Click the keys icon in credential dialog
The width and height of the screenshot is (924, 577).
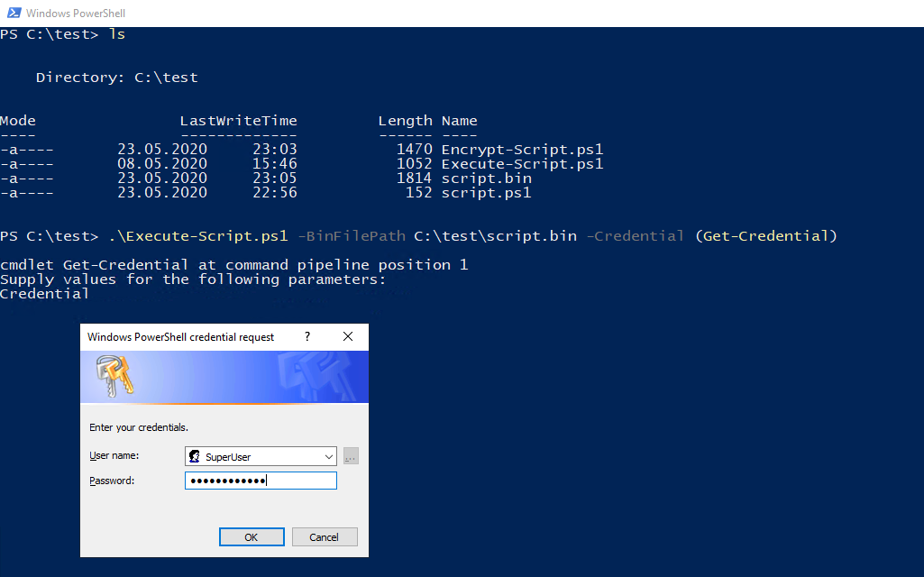pos(114,375)
